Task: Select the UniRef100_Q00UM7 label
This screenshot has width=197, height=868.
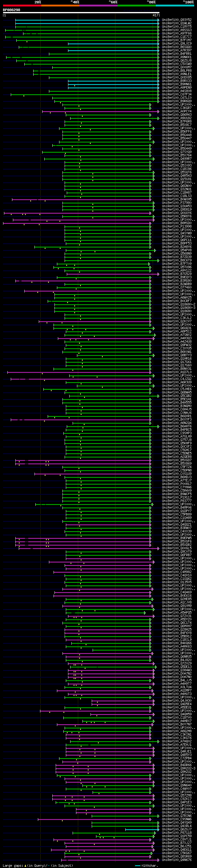Action: [177, 67]
